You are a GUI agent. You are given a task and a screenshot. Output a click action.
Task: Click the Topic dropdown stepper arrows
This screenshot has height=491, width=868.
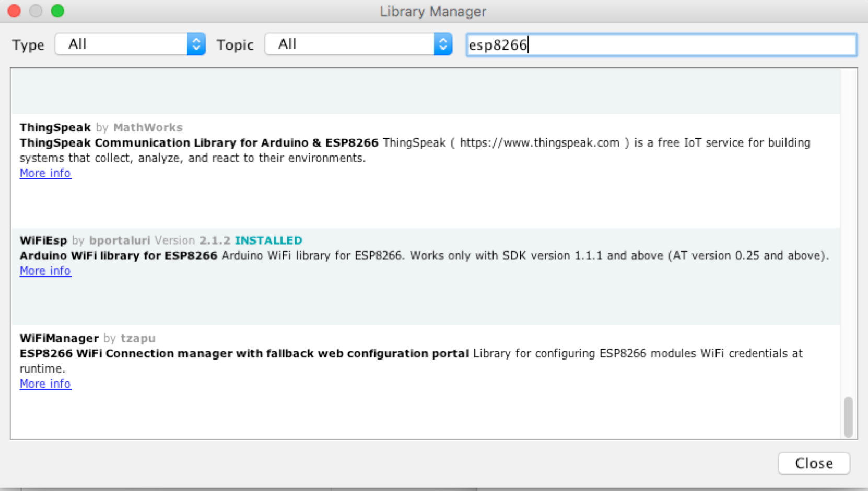pos(443,44)
